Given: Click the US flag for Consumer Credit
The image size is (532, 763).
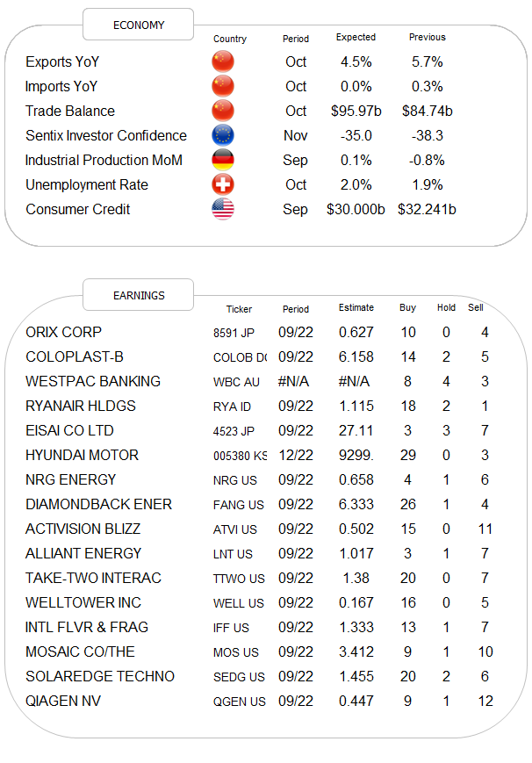Looking at the screenshot, I should click(223, 209).
